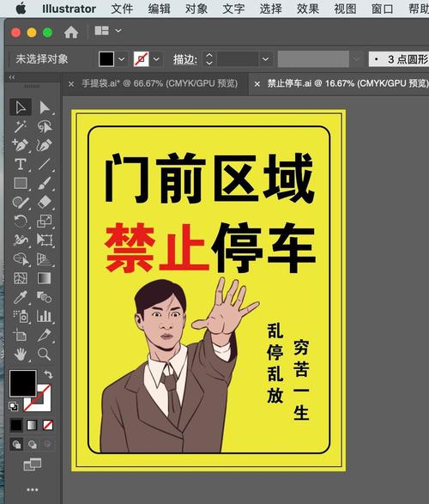Viewport: 429px width, 504px height.
Task: Select the Symbol Sprayer tool
Action: point(21,316)
